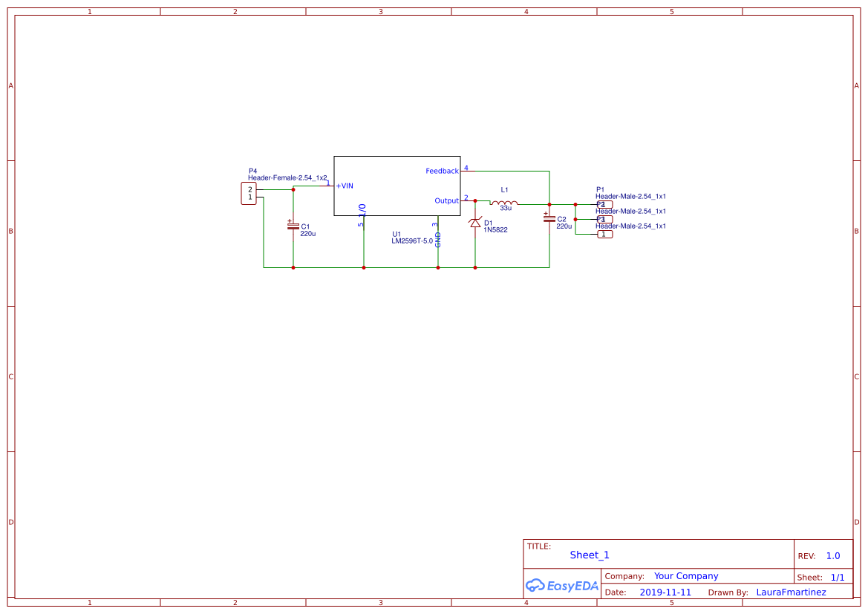The width and height of the screenshot is (868, 614).
Task: Click the Sheet_1 title field
Action: tap(590, 555)
